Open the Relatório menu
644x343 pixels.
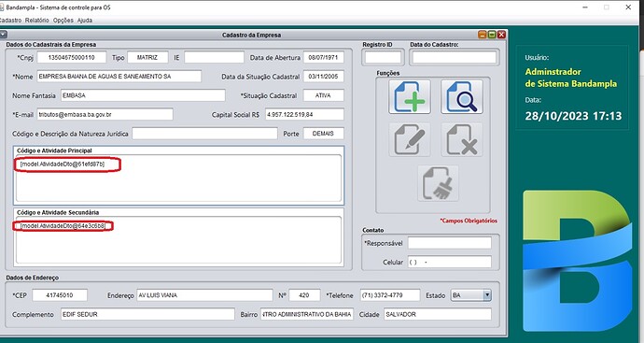coord(36,21)
